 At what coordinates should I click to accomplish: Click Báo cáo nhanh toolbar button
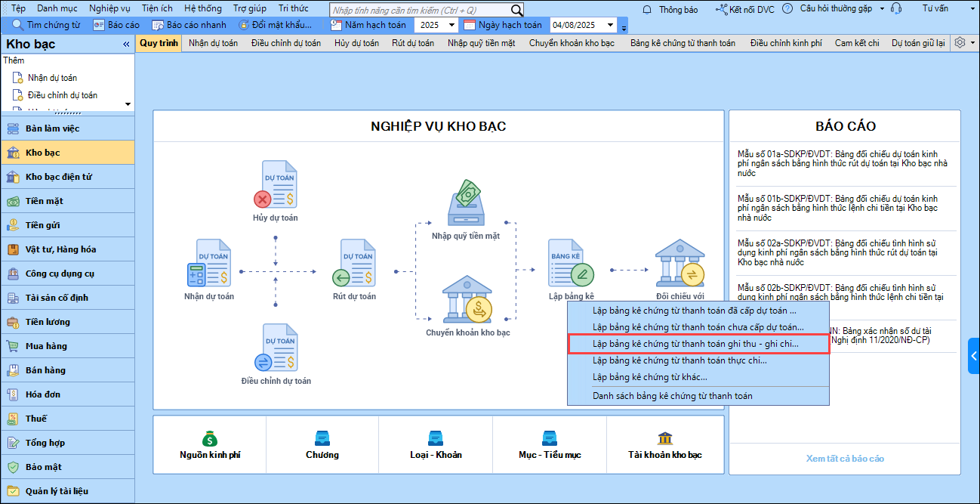189,25
